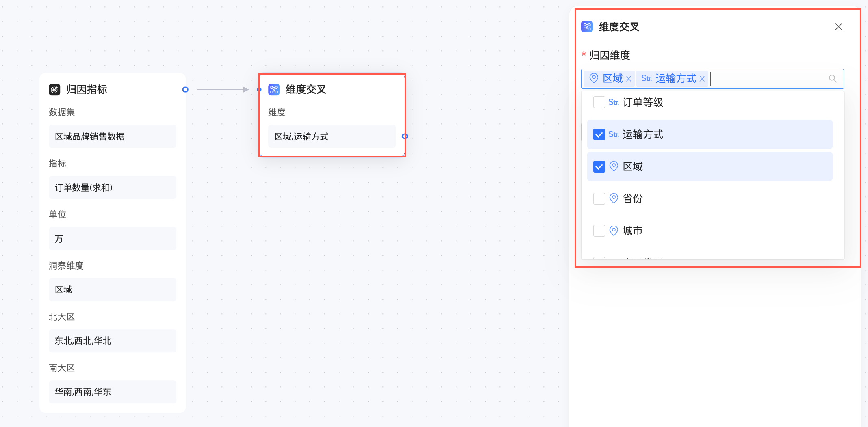Close the 维度交叉 settings panel

(x=838, y=27)
